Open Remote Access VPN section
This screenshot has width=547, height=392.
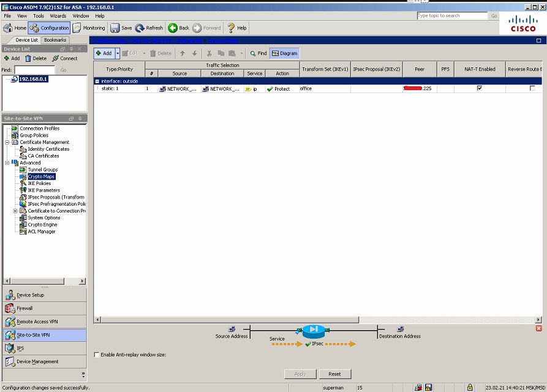(x=45, y=322)
